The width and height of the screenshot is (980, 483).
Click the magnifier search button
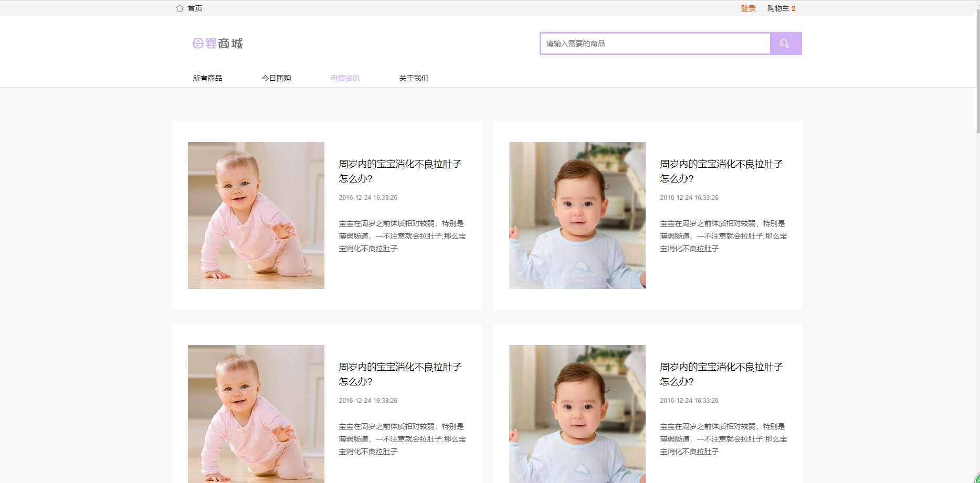coord(785,44)
